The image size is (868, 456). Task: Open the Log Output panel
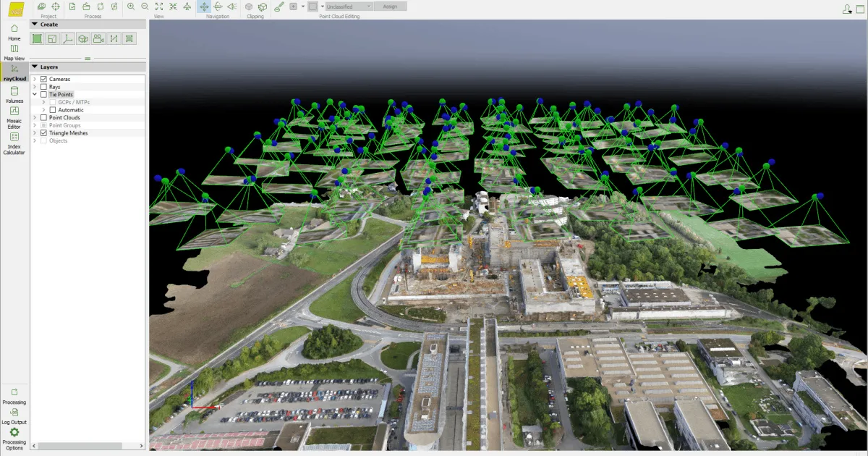[14, 415]
